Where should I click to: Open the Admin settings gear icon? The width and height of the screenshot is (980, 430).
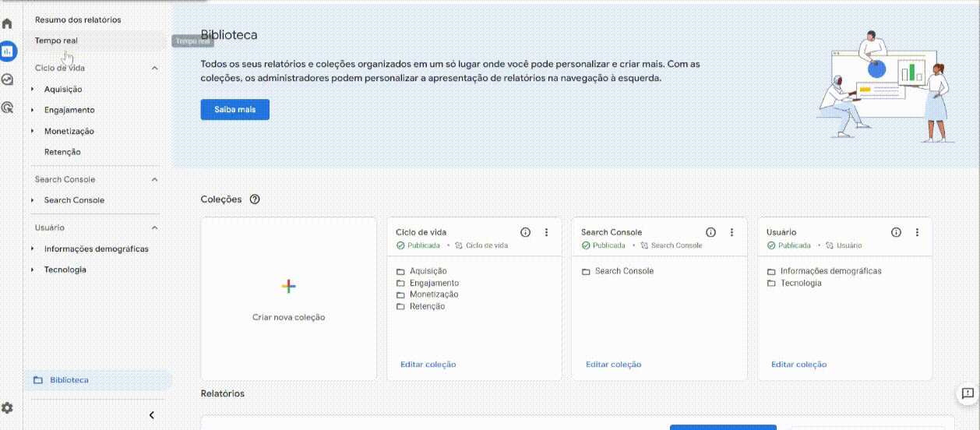[x=8, y=407]
